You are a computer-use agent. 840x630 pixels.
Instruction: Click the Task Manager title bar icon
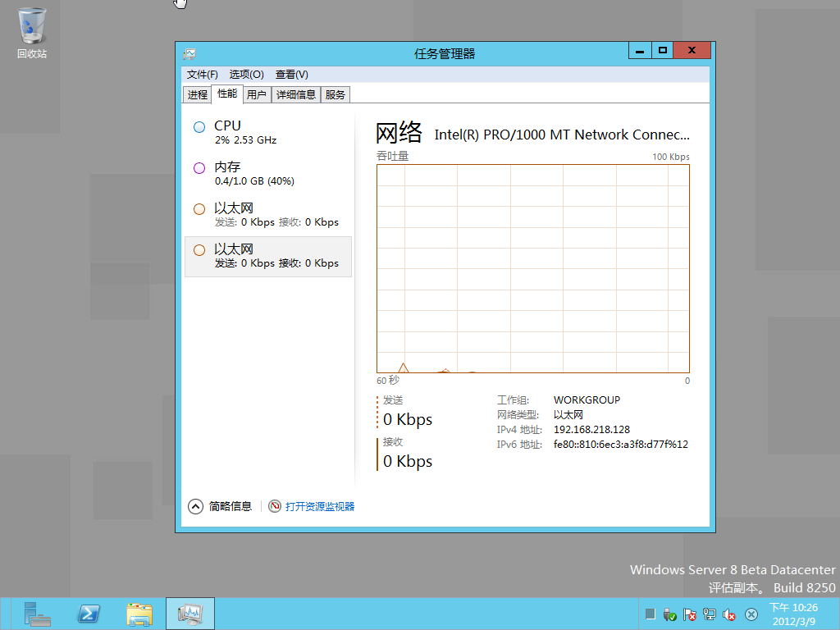189,53
